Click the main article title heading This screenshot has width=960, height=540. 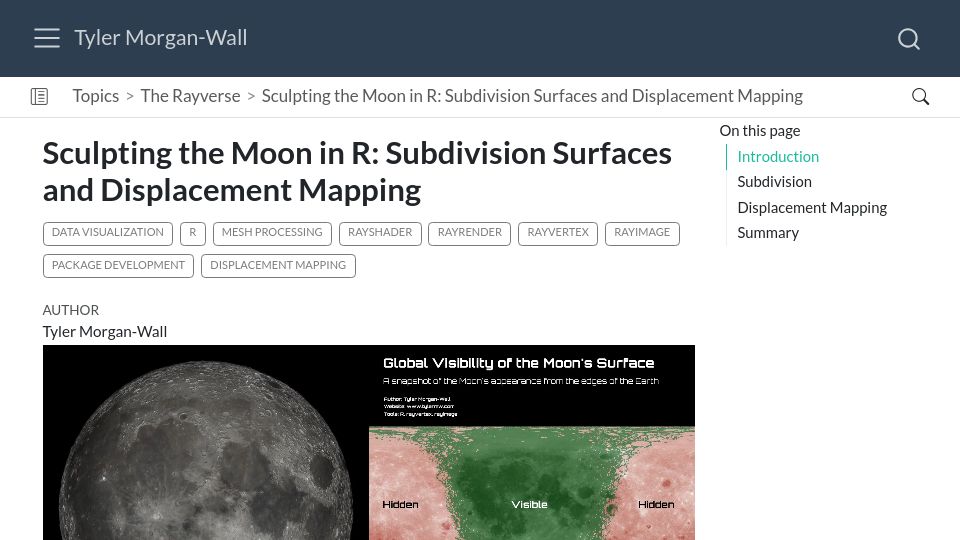[x=357, y=171]
